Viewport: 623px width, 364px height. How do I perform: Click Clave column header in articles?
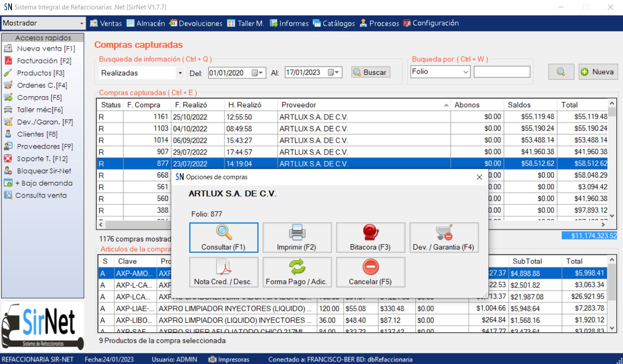pyautogui.click(x=135, y=261)
